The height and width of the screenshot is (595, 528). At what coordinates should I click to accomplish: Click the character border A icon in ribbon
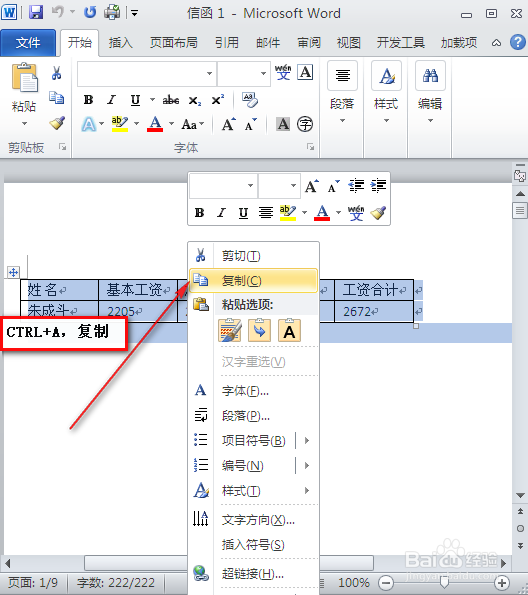click(x=305, y=72)
